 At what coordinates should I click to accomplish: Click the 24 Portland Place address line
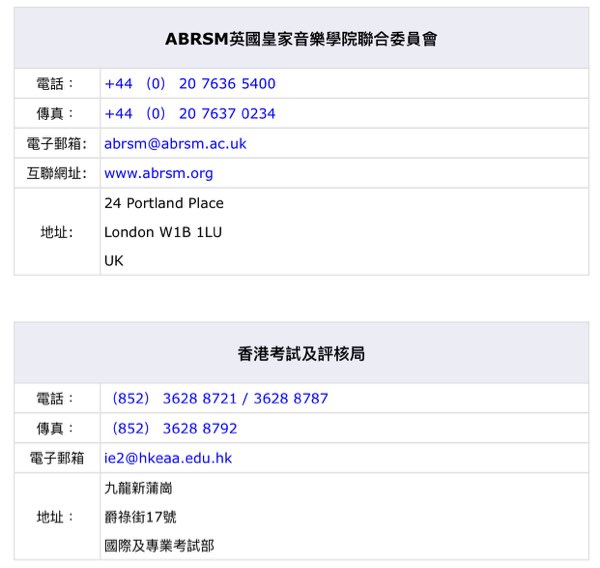tap(164, 204)
